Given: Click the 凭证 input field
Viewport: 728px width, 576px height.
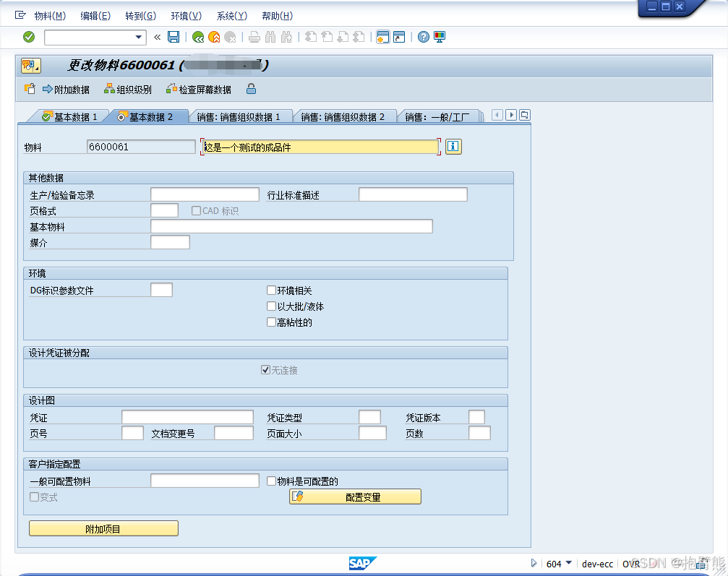Looking at the screenshot, I should tap(187, 417).
